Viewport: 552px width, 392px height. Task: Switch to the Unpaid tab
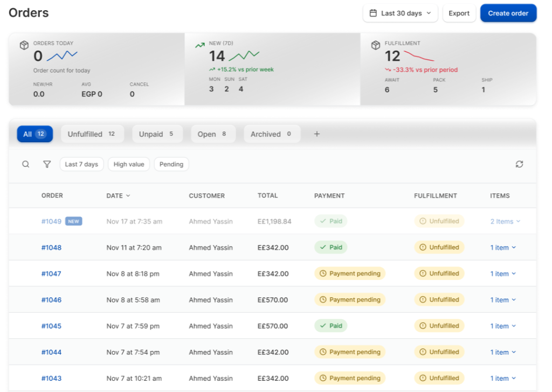point(157,134)
